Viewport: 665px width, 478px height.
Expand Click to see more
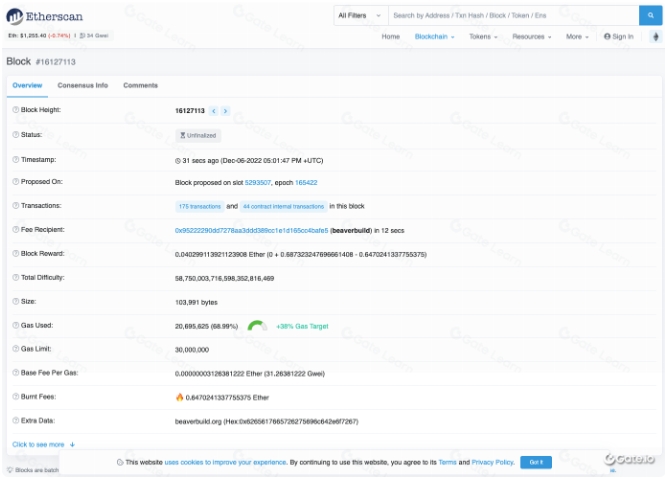(x=43, y=444)
